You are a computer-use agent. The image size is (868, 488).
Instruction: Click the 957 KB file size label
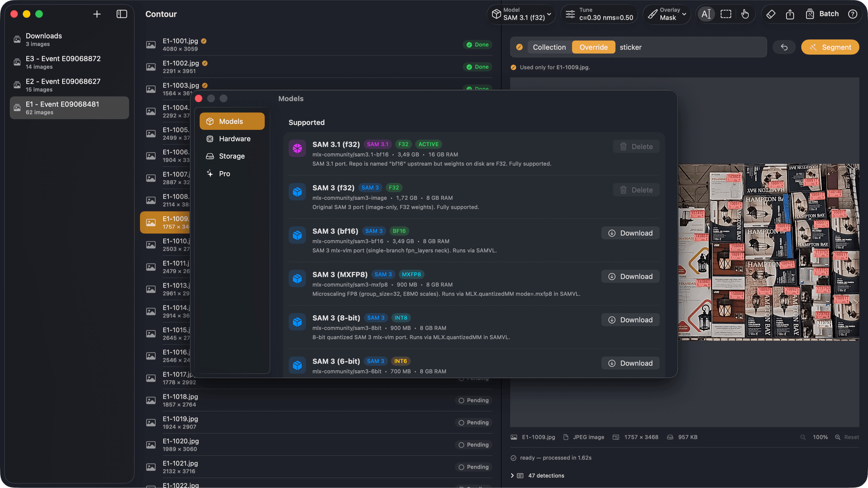(688, 437)
